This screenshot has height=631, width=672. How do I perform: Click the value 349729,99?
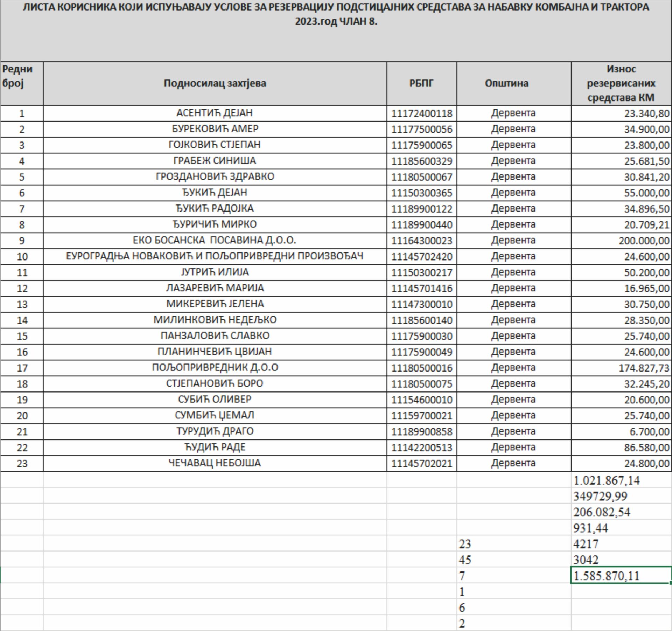coord(621,496)
